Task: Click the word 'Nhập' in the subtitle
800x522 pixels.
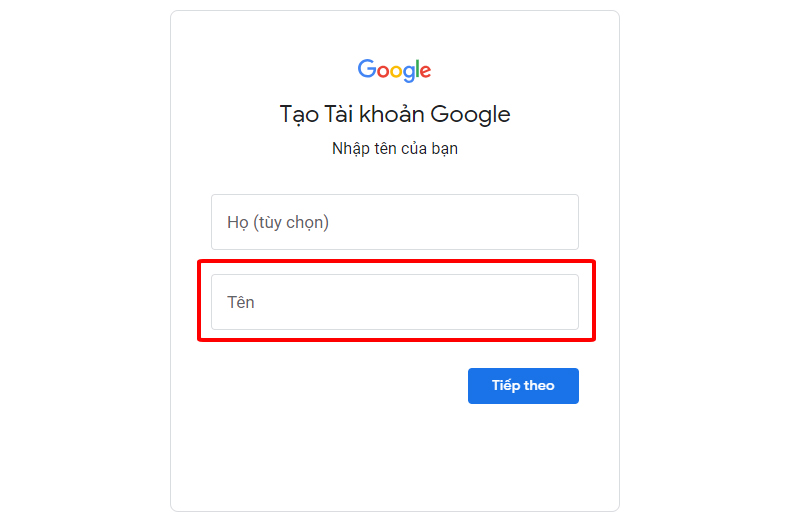Action: pyautogui.click(x=350, y=149)
